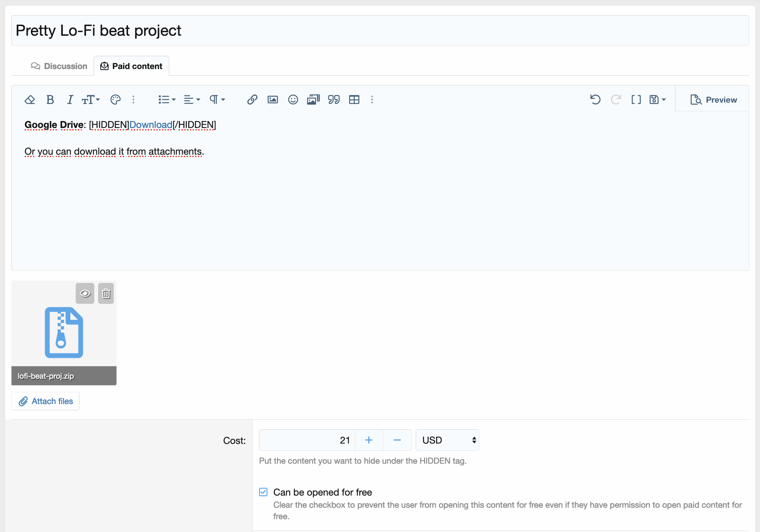Select the Paid content tab
Image resolution: width=760 pixels, height=532 pixels.
click(x=131, y=66)
